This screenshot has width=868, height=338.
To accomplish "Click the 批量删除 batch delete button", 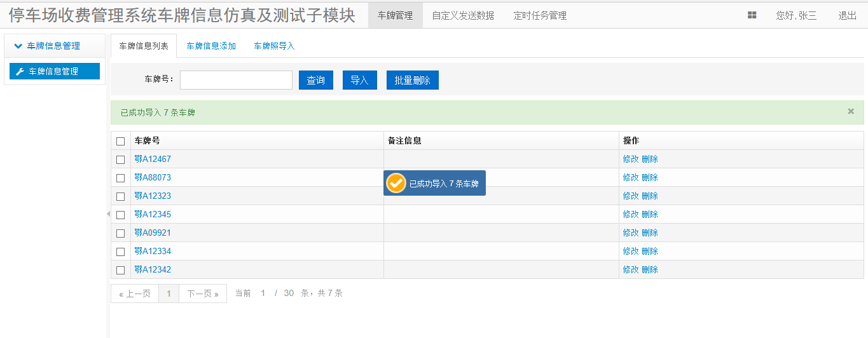I will point(413,80).
